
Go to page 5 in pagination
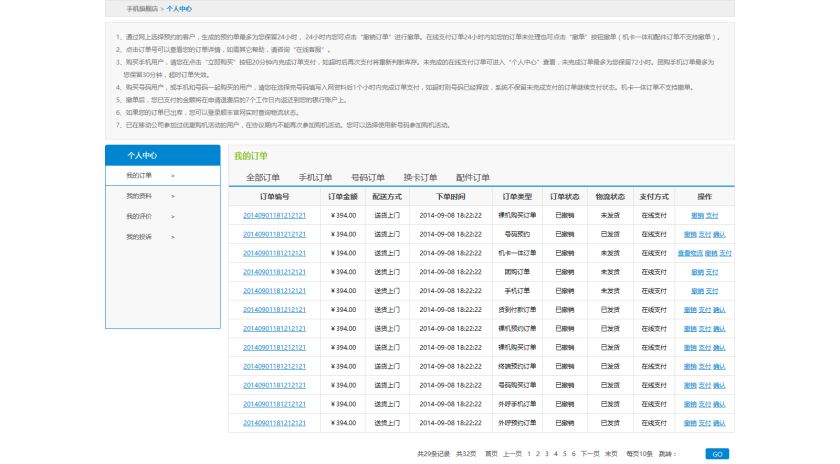point(564,454)
